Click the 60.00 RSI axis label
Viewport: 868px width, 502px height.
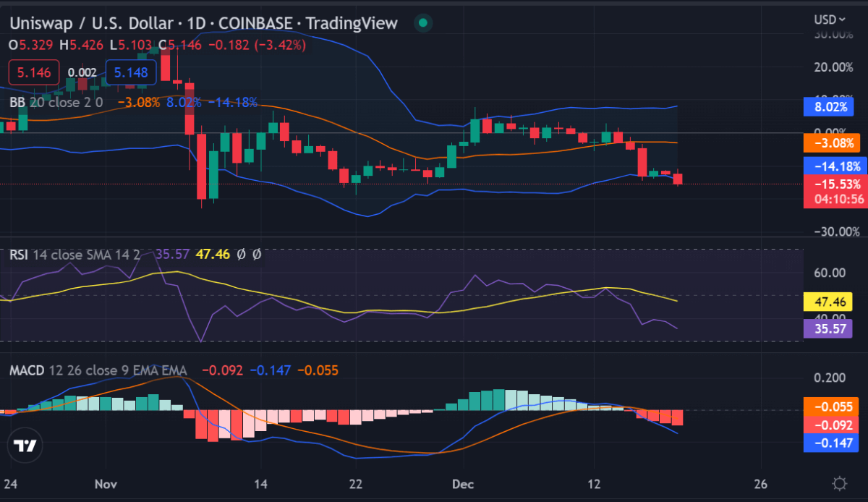coord(830,273)
